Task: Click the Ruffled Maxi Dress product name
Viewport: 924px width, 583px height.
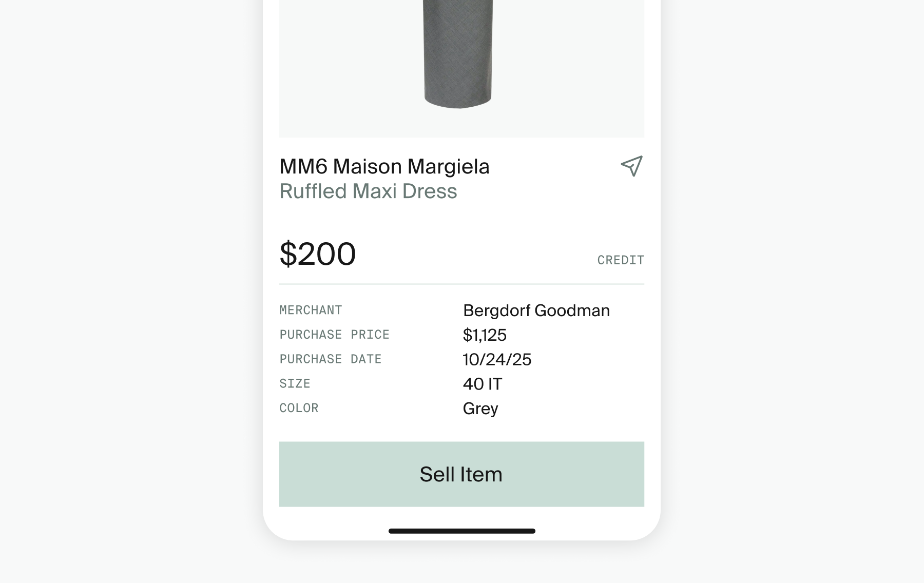Action: (368, 191)
